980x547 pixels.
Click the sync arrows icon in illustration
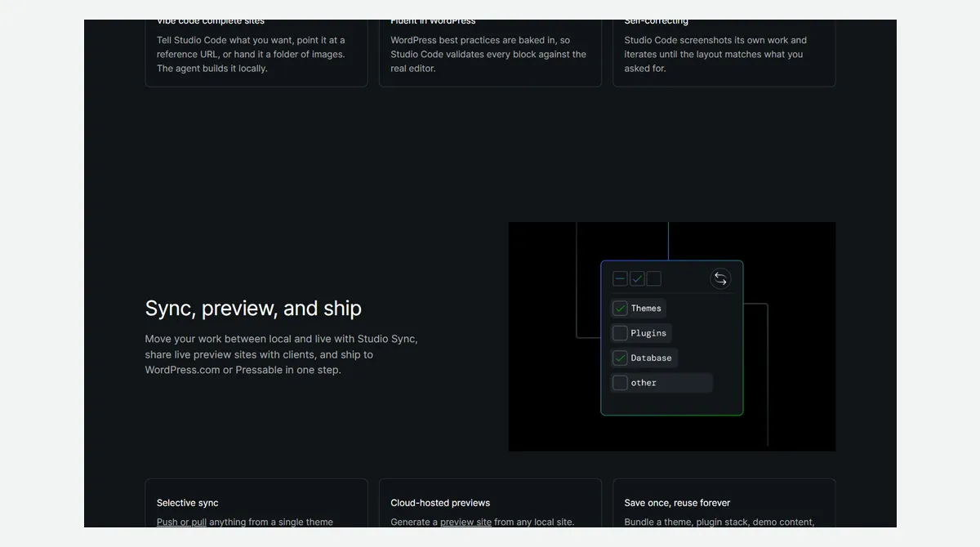pos(720,278)
